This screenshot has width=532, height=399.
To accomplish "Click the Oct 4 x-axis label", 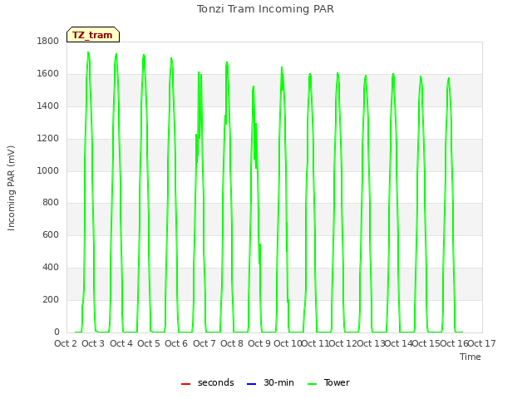I will pos(121,343).
